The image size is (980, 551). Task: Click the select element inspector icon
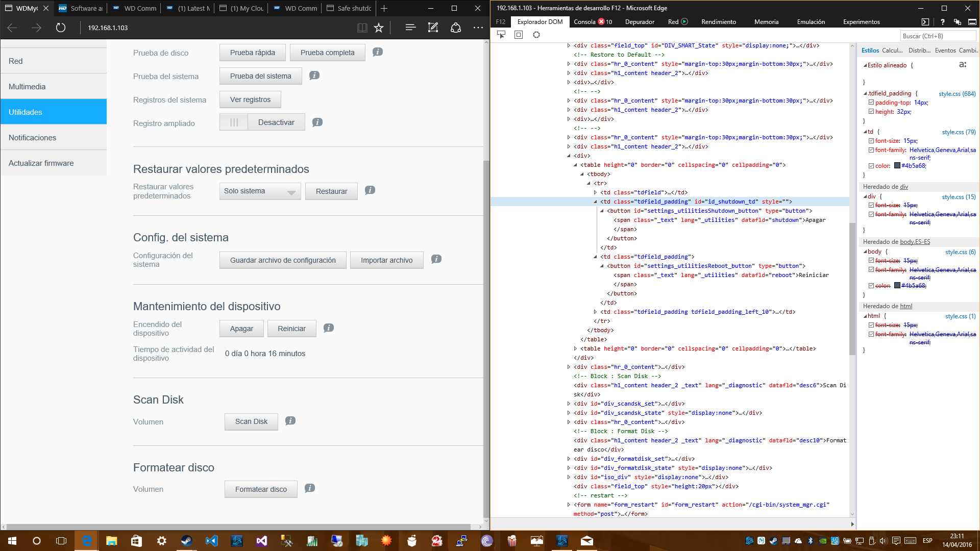click(501, 35)
